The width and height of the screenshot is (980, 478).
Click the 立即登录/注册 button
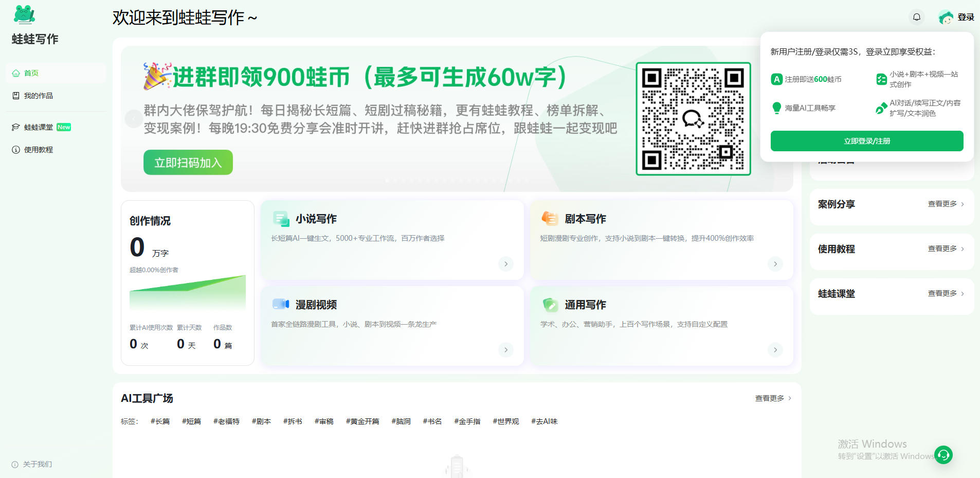point(867,141)
